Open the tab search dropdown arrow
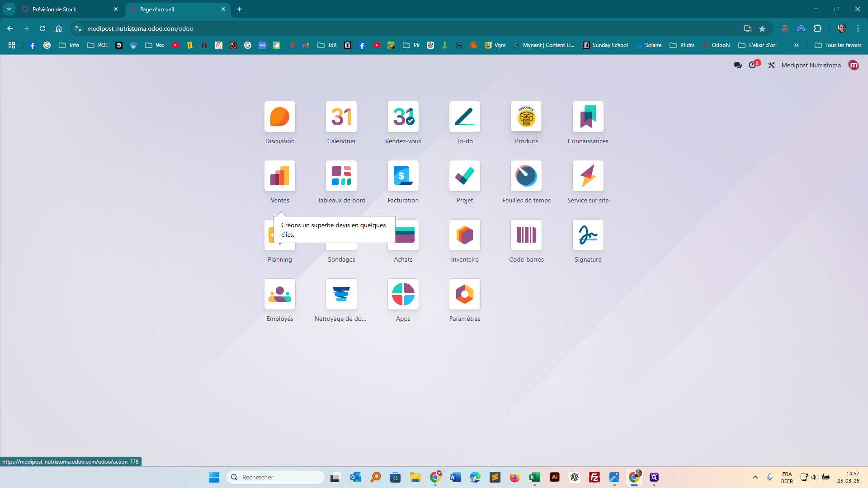This screenshot has height=488, width=868. coord(9,9)
